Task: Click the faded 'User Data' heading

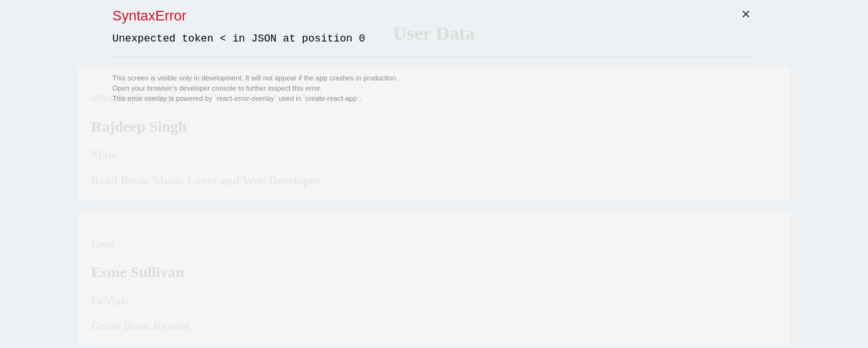Action: pos(434,33)
